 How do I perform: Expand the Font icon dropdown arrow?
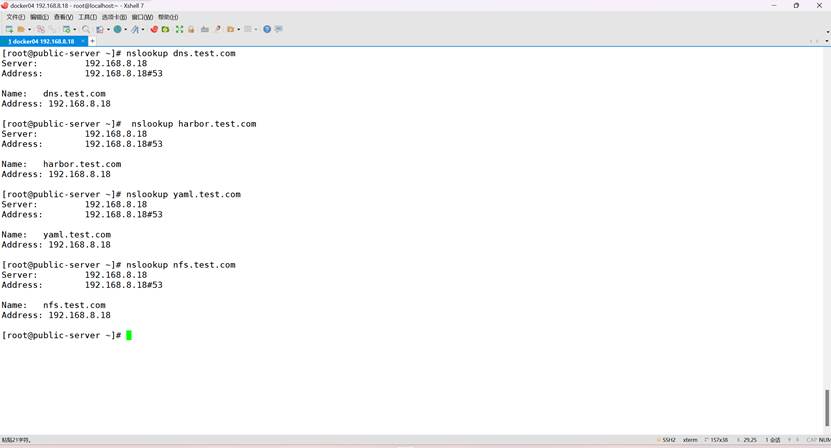143,29
